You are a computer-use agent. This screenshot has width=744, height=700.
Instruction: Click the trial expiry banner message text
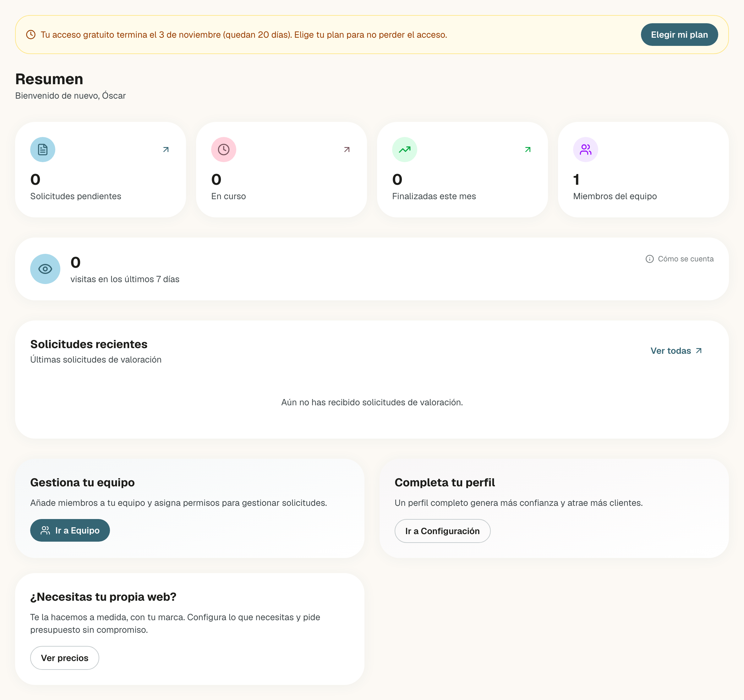click(x=243, y=35)
